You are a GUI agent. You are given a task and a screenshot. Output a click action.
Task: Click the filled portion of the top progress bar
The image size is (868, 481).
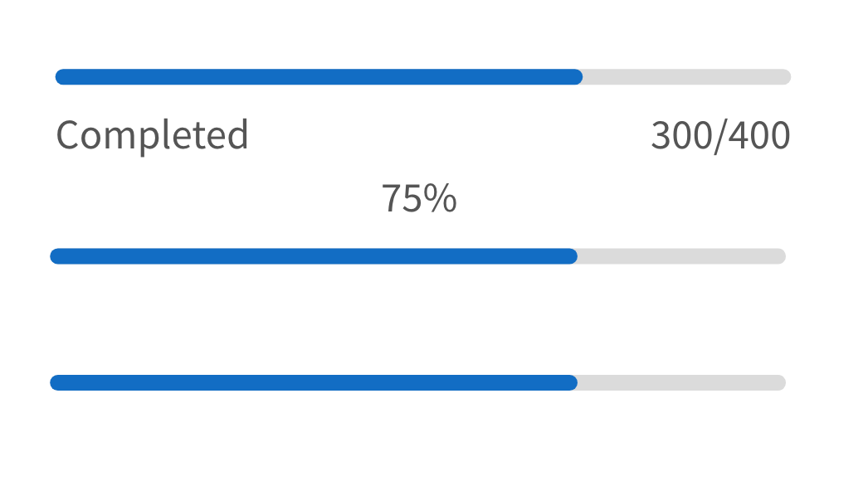coord(319,77)
